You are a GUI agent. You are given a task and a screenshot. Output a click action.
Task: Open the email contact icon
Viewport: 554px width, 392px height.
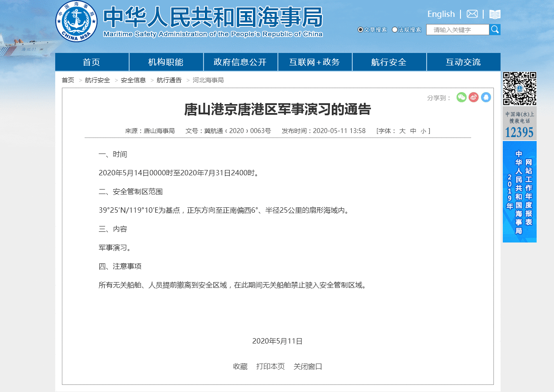click(x=472, y=14)
